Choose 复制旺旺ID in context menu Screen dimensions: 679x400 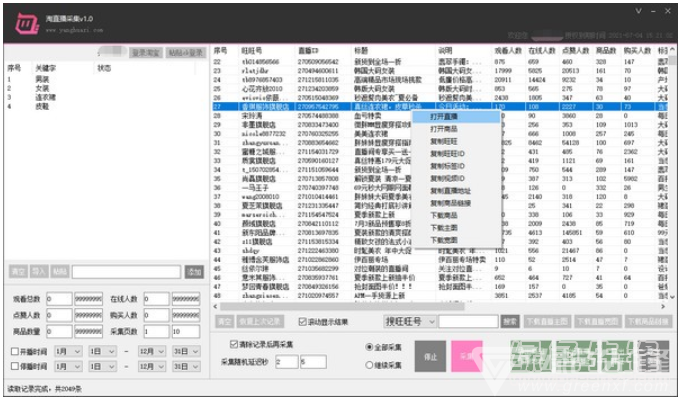(x=456, y=154)
